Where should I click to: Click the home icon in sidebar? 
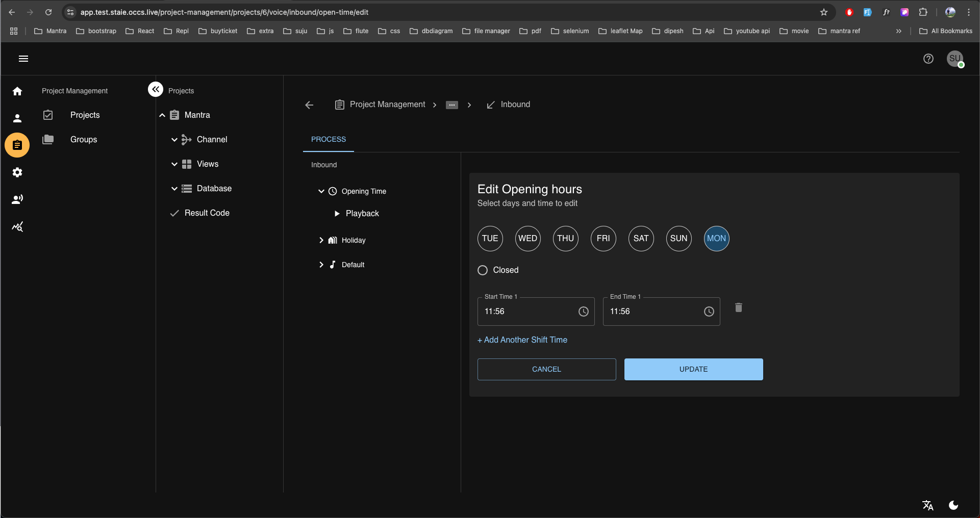pyautogui.click(x=17, y=91)
